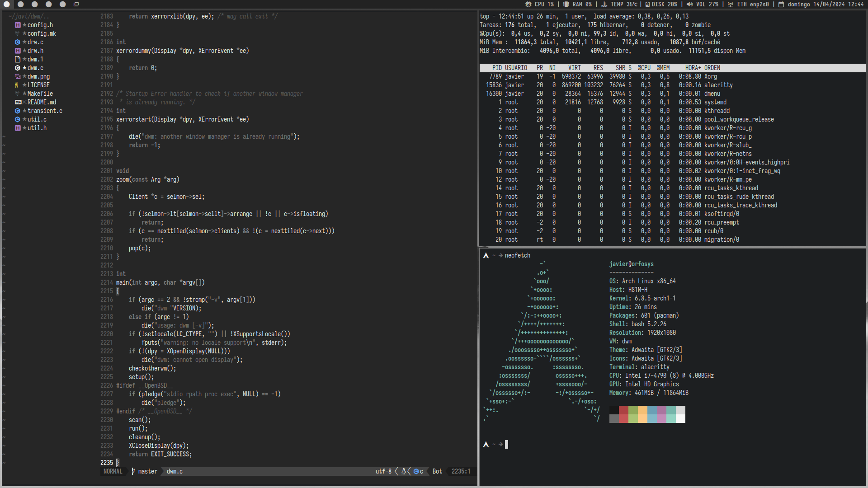
Task: Open transient.c in the file tree
Action: [45, 111]
